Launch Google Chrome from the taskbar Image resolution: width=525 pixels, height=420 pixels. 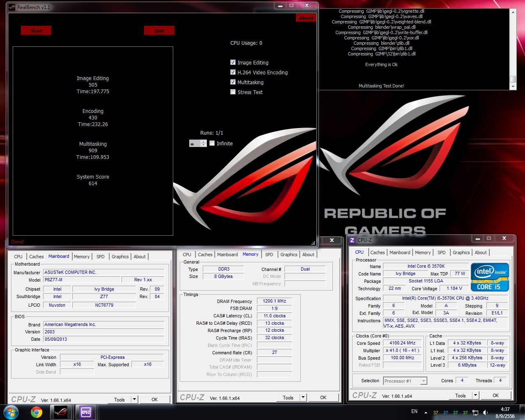[x=37, y=412]
